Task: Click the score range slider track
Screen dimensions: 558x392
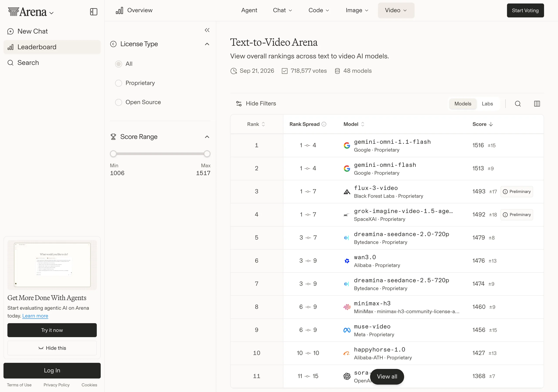Action: pyautogui.click(x=160, y=154)
